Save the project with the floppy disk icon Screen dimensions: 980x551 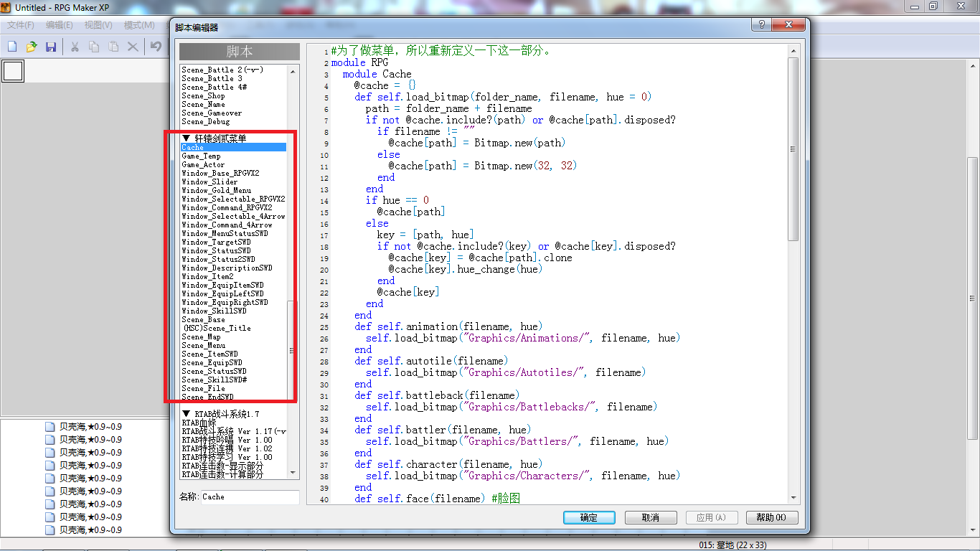(x=51, y=47)
